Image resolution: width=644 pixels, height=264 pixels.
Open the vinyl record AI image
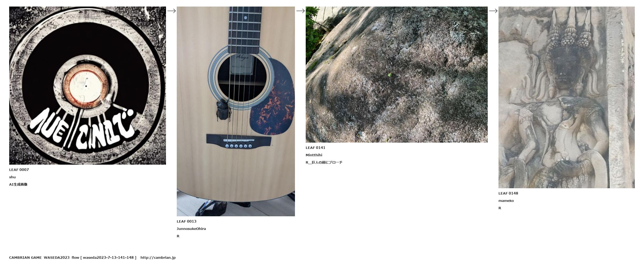coord(87,85)
